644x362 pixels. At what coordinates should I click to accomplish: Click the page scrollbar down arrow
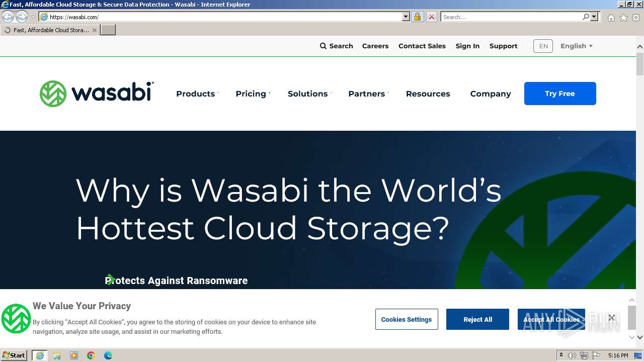639,337
